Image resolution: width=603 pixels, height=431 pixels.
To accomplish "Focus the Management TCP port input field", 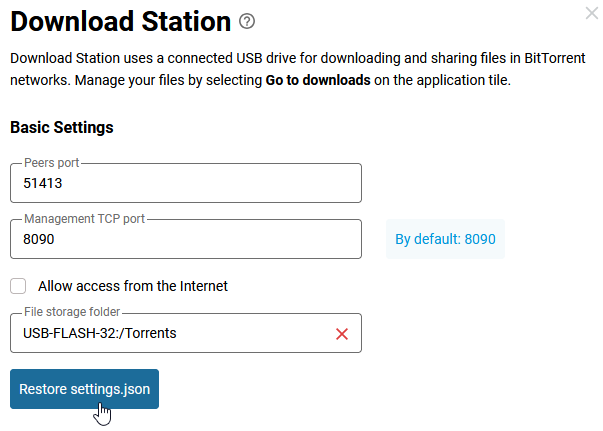I will (x=185, y=240).
